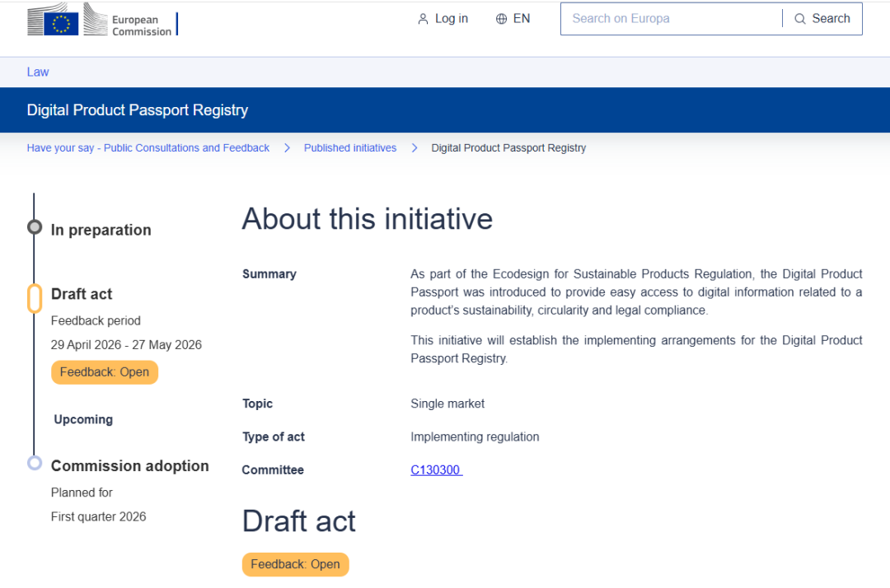Click the Feedback: Open badge under Draft act heading

click(295, 564)
